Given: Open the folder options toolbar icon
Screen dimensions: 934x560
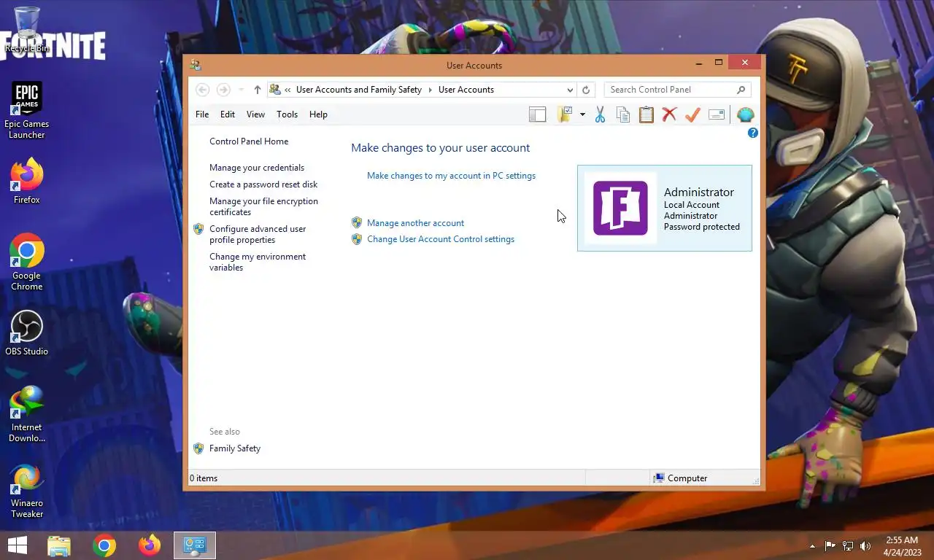Looking at the screenshot, I should pos(565,114).
